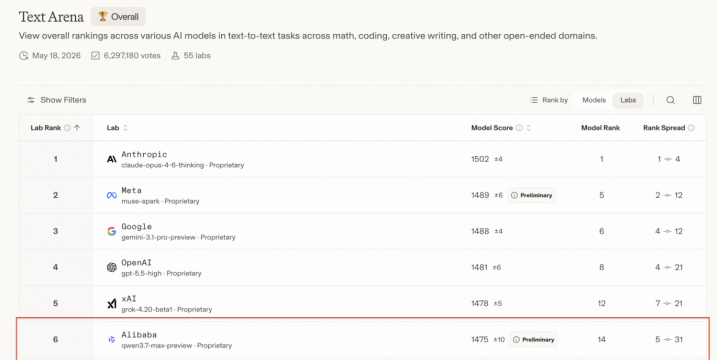
Task: Click the Rank Spread column header
Action: pyautogui.click(x=664, y=128)
